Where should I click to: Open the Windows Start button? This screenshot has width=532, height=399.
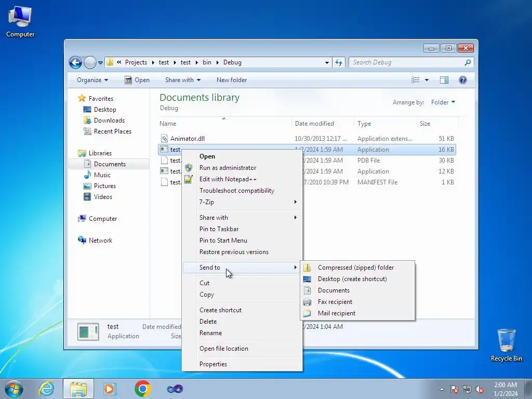point(14,389)
